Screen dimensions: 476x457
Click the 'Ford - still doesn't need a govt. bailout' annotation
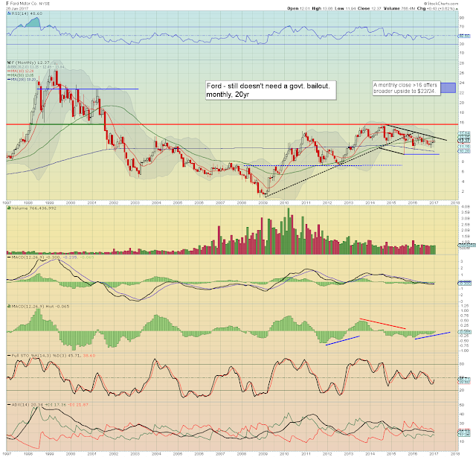tap(271, 90)
